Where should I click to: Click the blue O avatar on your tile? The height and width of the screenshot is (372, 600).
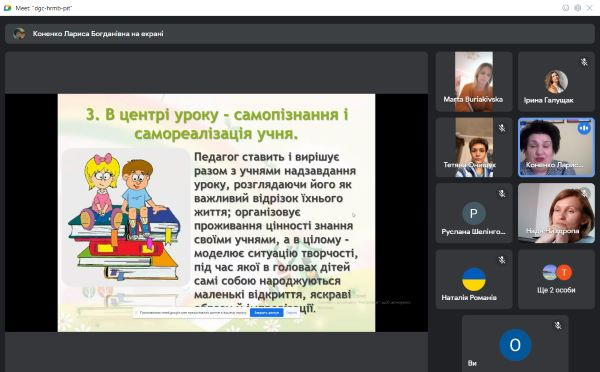click(x=515, y=345)
